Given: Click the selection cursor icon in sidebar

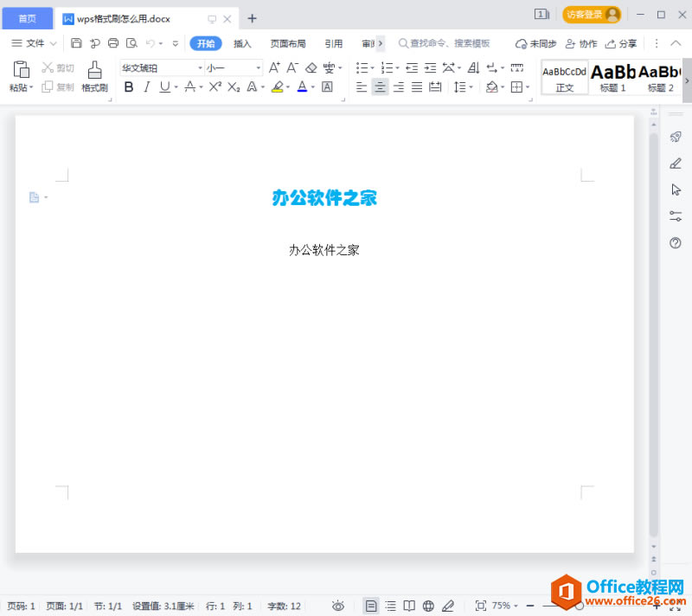Looking at the screenshot, I should pyautogui.click(x=676, y=189).
